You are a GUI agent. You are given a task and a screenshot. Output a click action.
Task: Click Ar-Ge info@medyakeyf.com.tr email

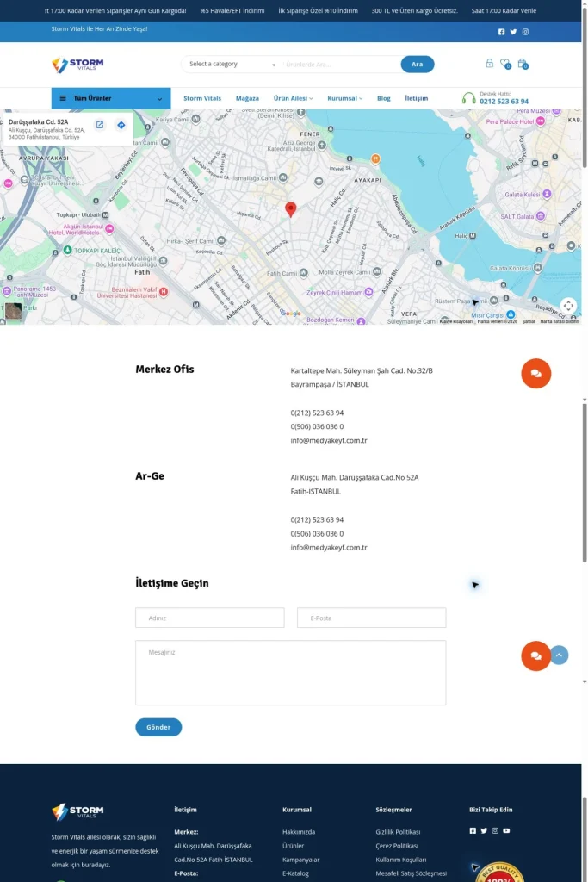(329, 547)
